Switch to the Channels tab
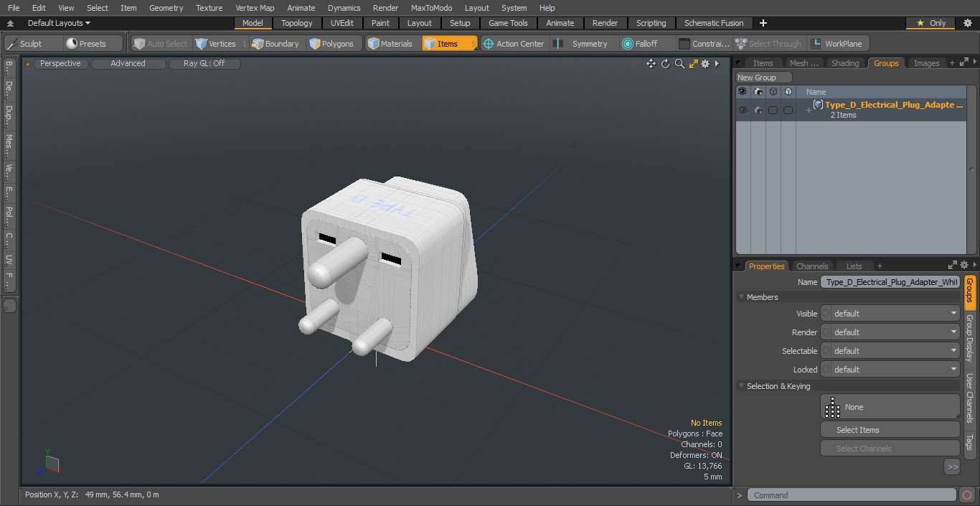Screen dimensions: 980x506 pyautogui.click(x=812, y=266)
